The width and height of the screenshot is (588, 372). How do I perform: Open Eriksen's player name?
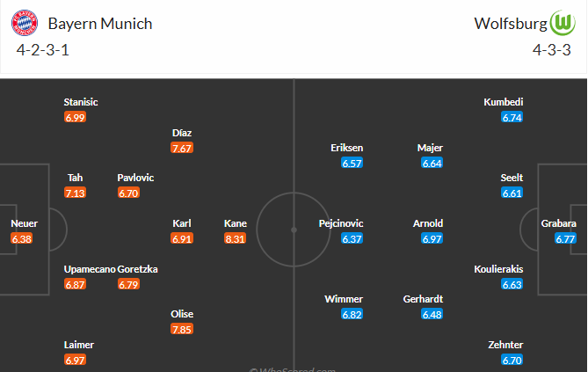click(x=346, y=148)
